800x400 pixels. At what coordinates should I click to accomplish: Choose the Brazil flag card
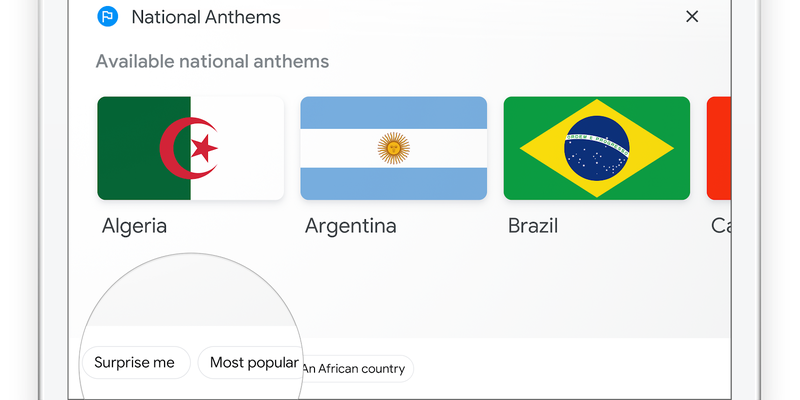(x=596, y=148)
